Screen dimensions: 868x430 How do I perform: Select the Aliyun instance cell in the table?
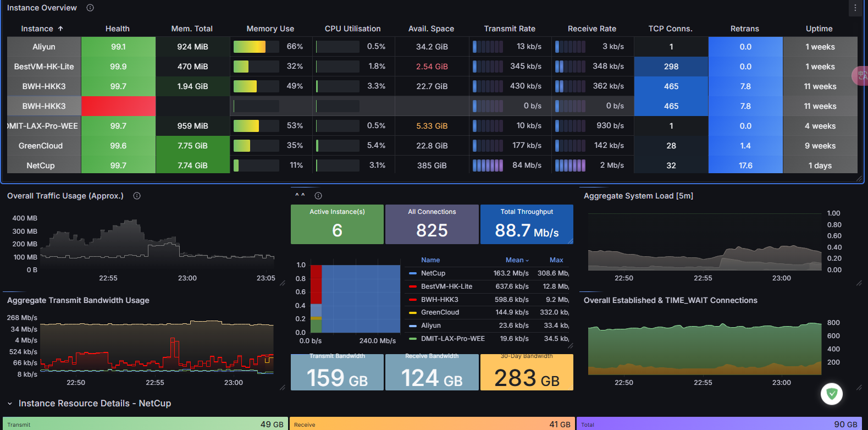(x=44, y=47)
